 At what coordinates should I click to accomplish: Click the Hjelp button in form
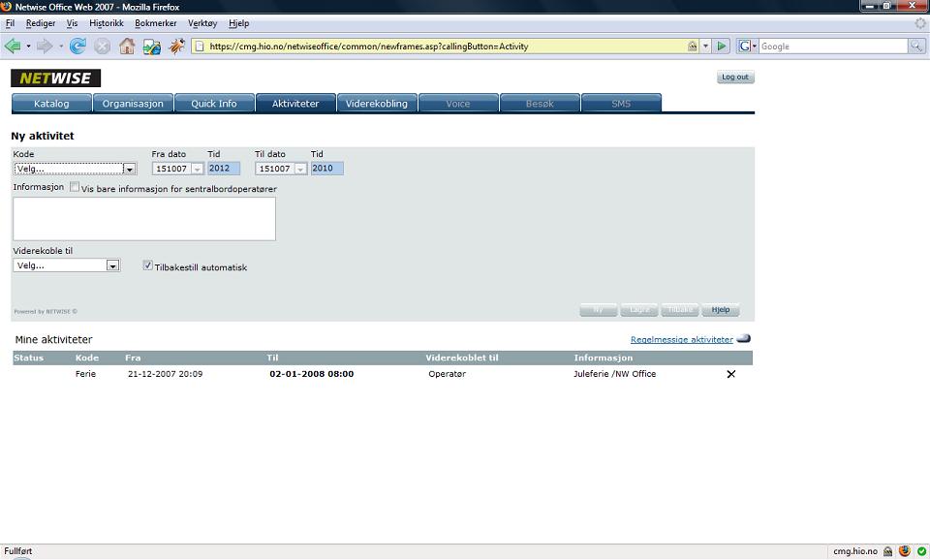click(721, 310)
